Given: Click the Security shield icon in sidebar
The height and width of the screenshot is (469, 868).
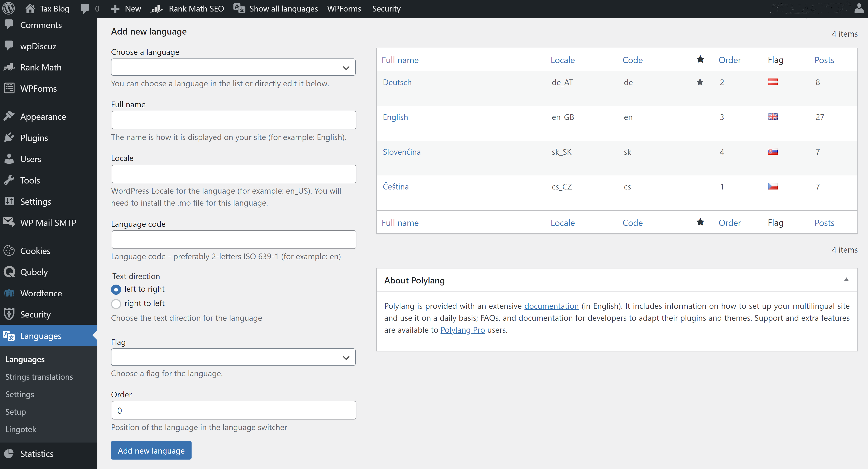Looking at the screenshot, I should (x=9, y=314).
